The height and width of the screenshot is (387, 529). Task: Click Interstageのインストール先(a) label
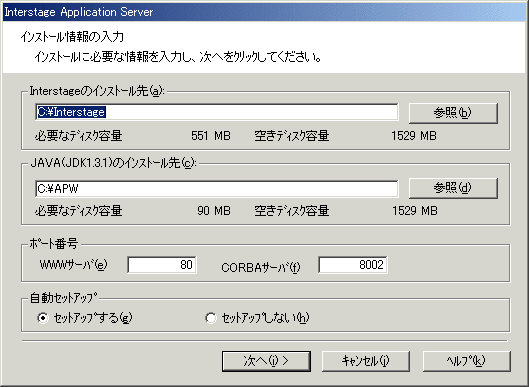[x=97, y=91]
